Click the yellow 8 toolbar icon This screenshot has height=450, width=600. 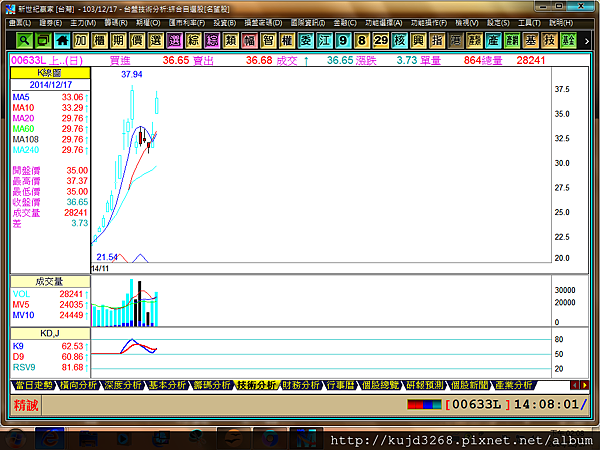point(362,41)
